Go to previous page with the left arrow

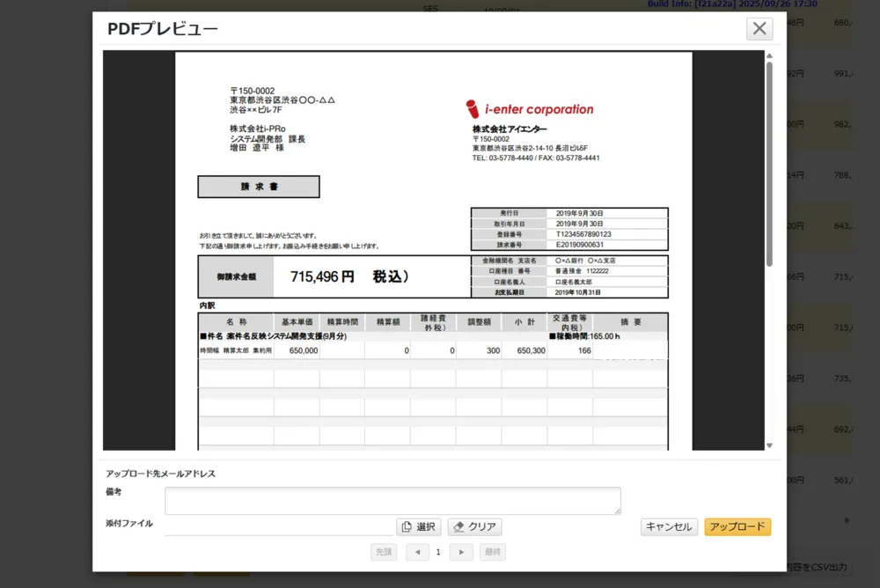click(417, 552)
